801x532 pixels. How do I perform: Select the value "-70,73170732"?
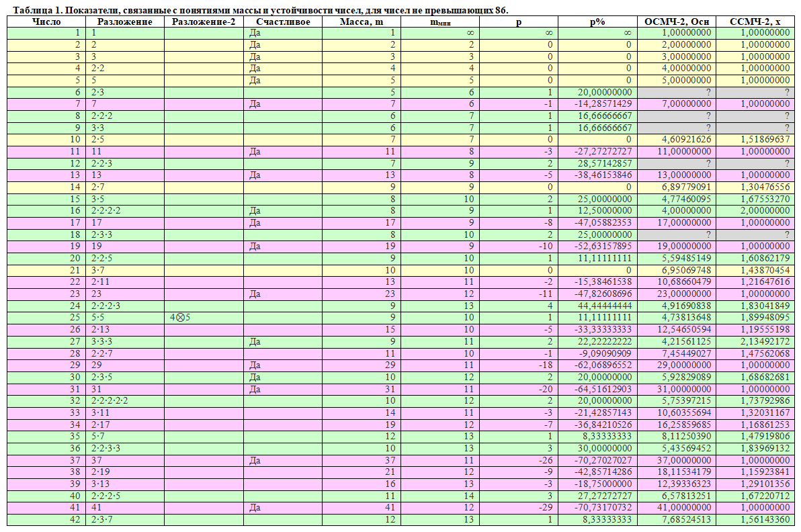pyautogui.click(x=604, y=508)
